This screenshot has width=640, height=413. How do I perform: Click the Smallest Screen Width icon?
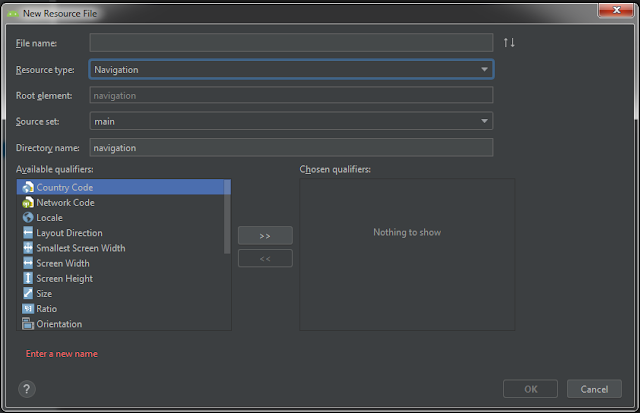28,248
